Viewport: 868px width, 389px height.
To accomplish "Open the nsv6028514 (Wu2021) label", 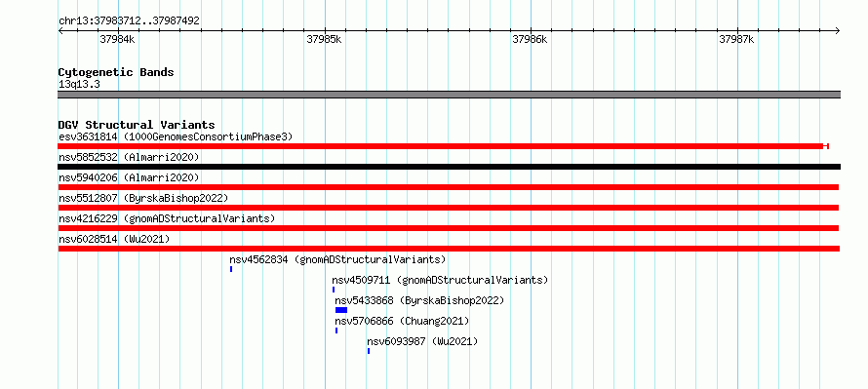I will (114, 239).
